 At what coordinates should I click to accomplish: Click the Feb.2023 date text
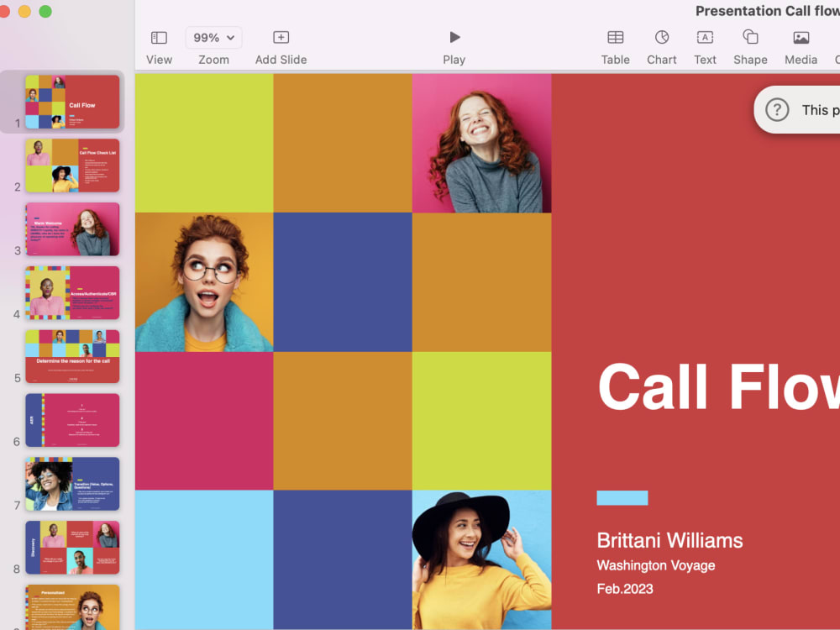625,590
